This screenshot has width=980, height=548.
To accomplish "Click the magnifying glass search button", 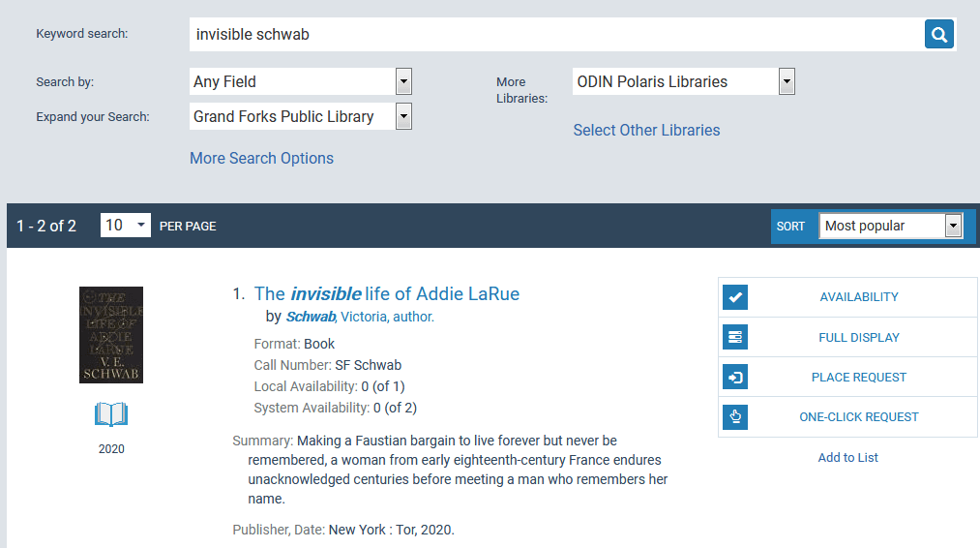I will [x=938, y=35].
